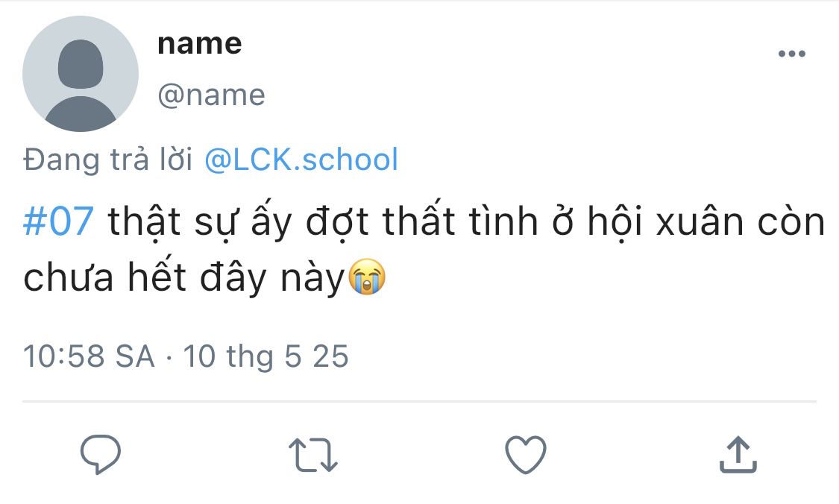
Task: Open the gray default profile avatar
Action: coord(81,74)
